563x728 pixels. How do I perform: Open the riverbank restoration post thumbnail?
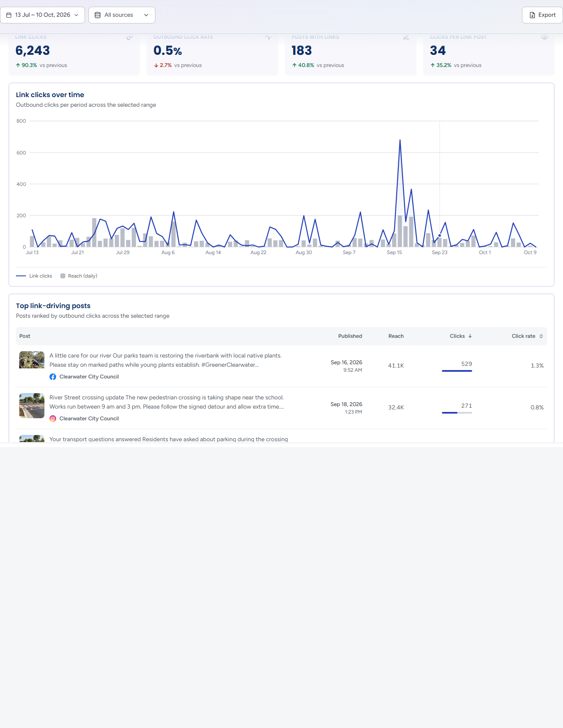32,360
